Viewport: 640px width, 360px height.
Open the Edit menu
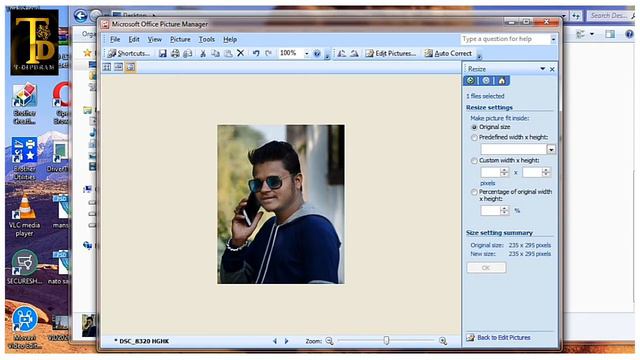[x=134, y=40]
